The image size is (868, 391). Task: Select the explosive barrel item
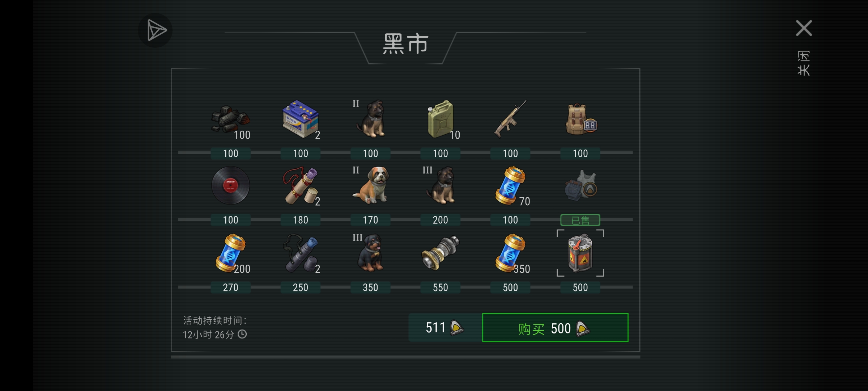(x=580, y=253)
